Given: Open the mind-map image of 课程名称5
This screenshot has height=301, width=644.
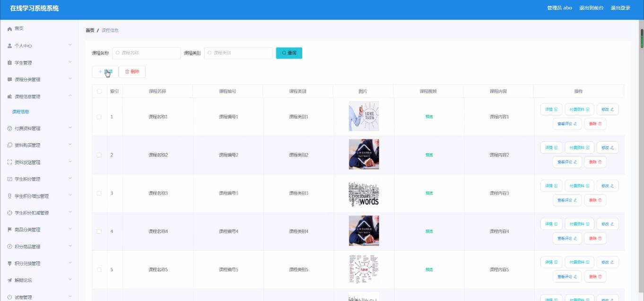Looking at the screenshot, I should pyautogui.click(x=364, y=270).
